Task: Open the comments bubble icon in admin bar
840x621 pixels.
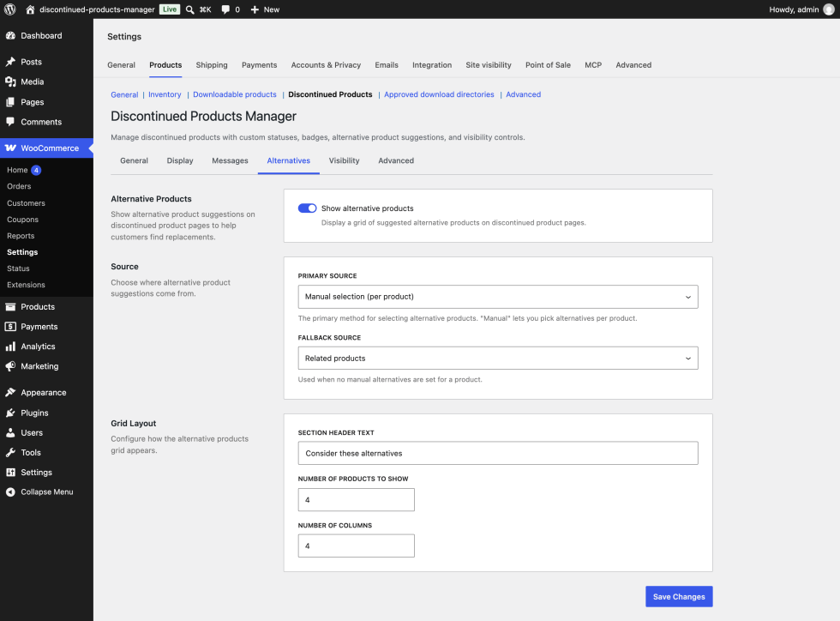Action: [x=225, y=9]
